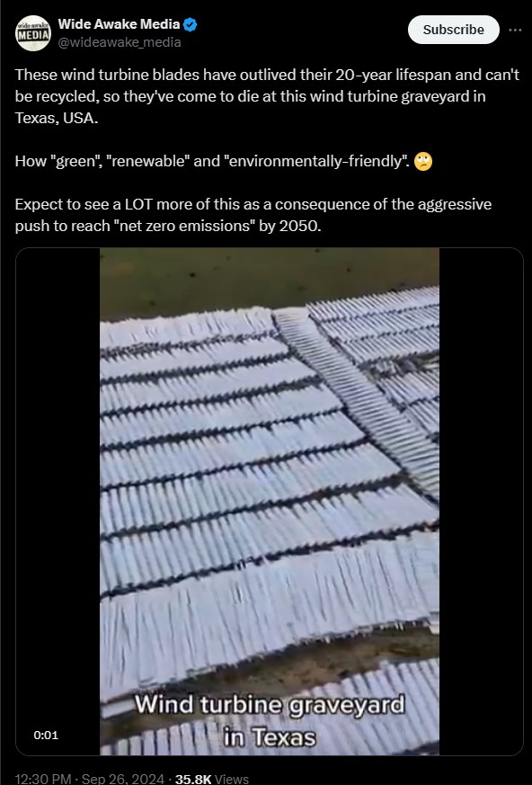Click the blue verified badge
This screenshot has height=785, width=532.
click(x=191, y=24)
